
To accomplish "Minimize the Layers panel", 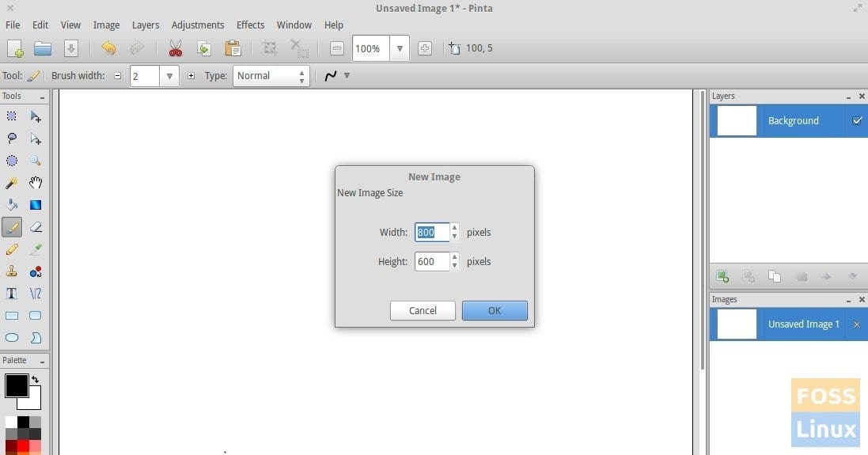I will (x=849, y=97).
